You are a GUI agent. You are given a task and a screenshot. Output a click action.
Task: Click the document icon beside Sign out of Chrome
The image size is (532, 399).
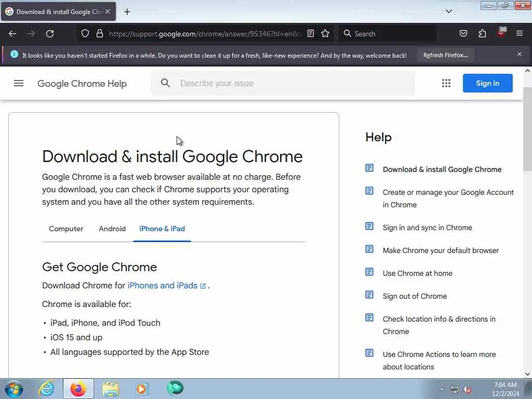[x=369, y=295]
